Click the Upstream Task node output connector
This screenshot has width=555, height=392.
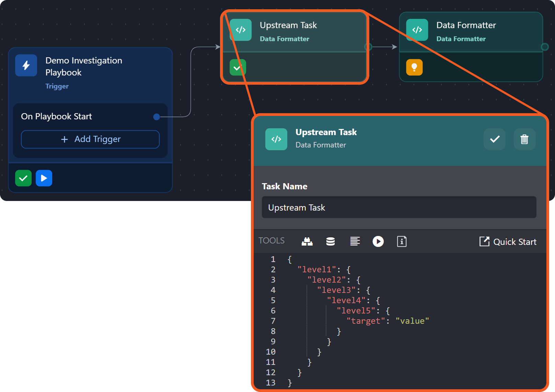tap(368, 47)
